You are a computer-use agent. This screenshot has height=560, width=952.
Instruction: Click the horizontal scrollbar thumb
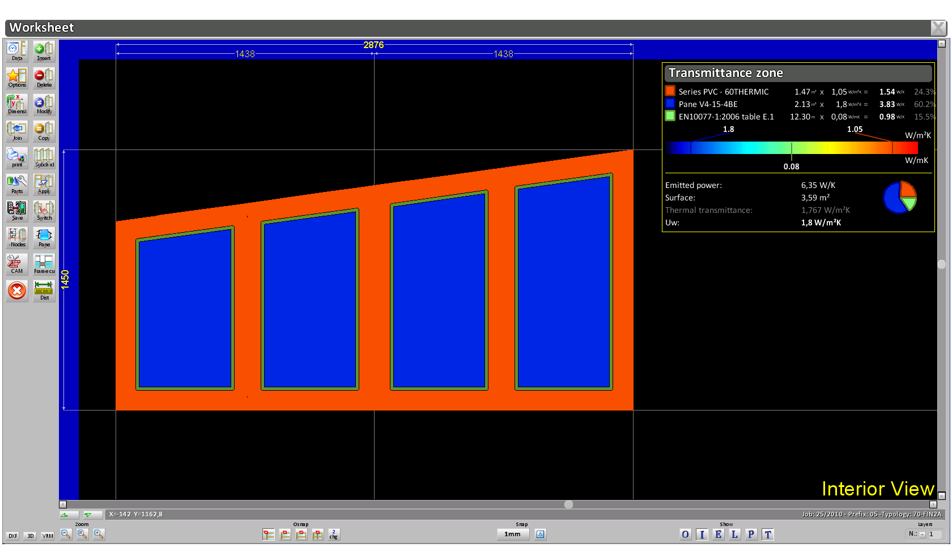point(568,505)
